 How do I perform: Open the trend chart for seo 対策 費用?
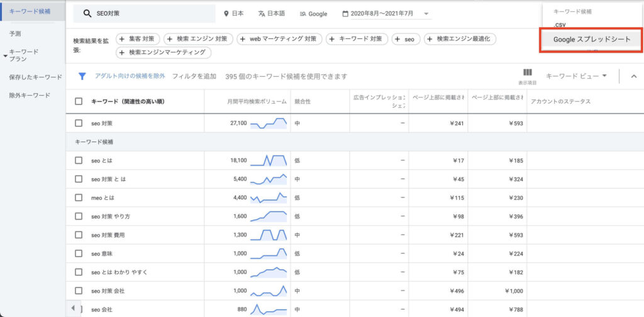pyautogui.click(x=269, y=235)
